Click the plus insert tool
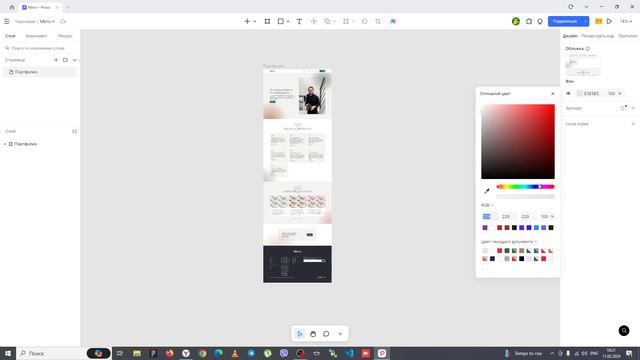Viewport: 640px width, 360px height. pyautogui.click(x=247, y=21)
